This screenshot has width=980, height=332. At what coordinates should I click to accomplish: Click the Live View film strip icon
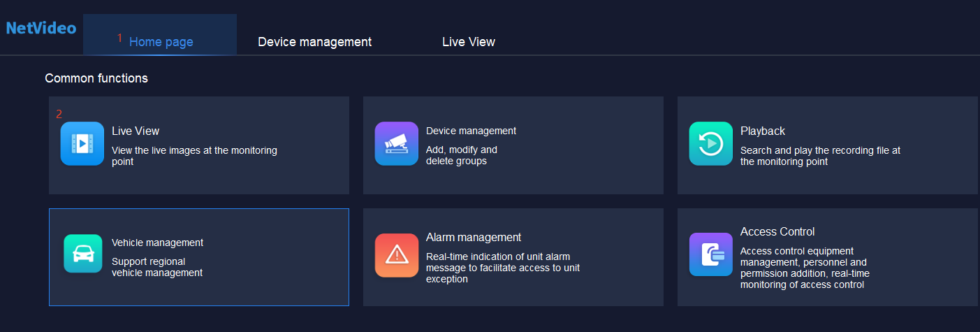click(x=82, y=144)
